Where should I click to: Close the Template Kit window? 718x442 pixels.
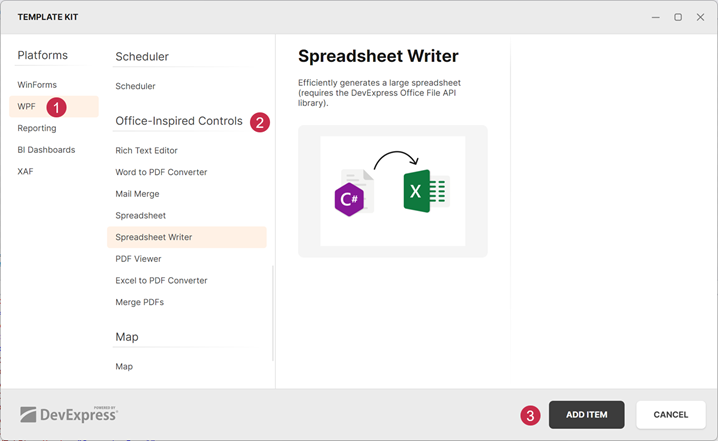(x=700, y=17)
